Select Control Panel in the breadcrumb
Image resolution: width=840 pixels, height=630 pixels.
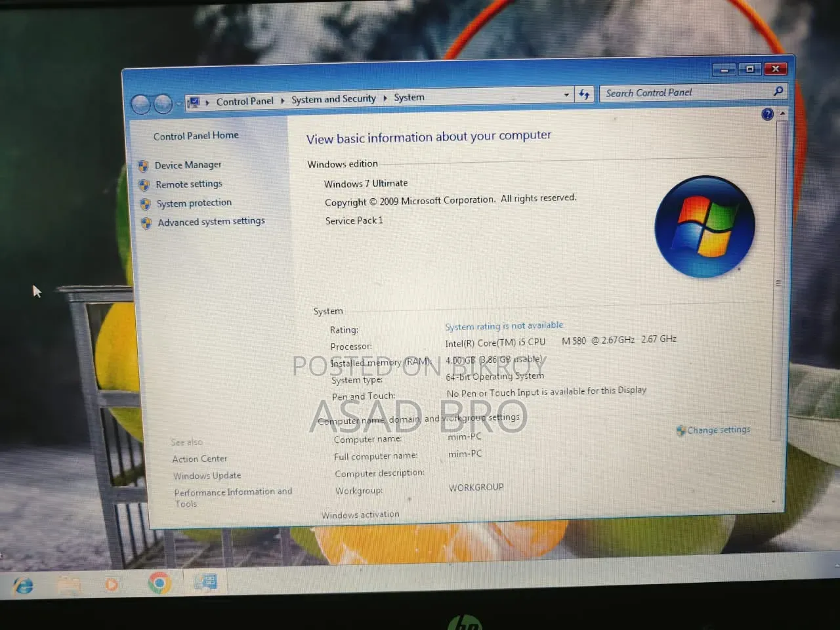[245, 101]
